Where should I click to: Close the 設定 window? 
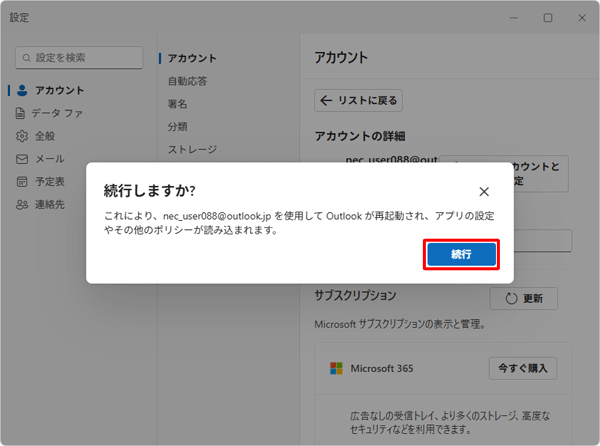[582, 18]
